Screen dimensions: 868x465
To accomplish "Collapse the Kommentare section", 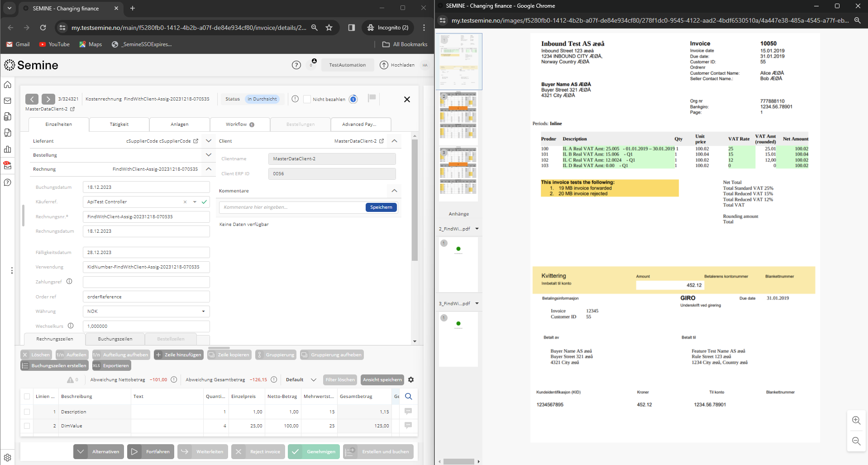I will [394, 191].
